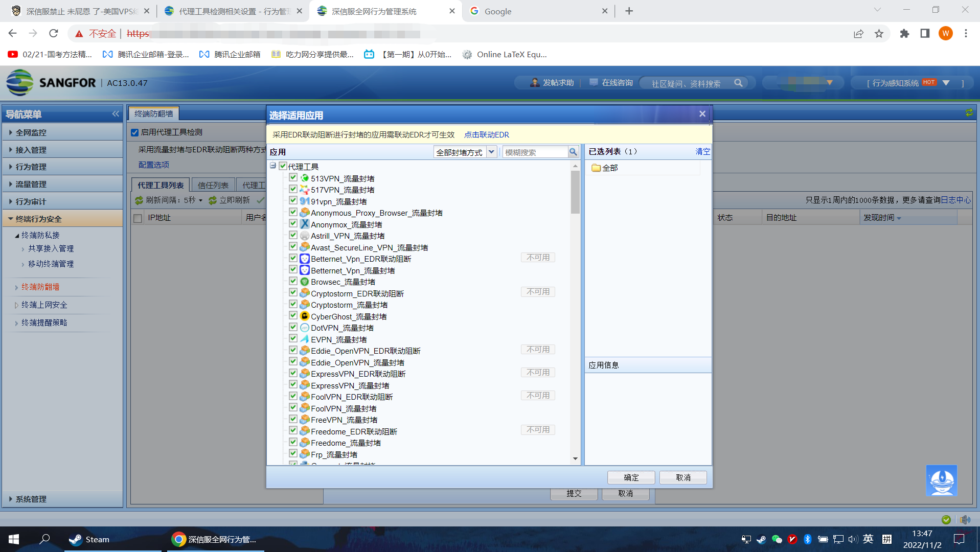Collapse the 代理工具 tree node
Image resolution: width=980 pixels, height=552 pixels.
(x=273, y=166)
